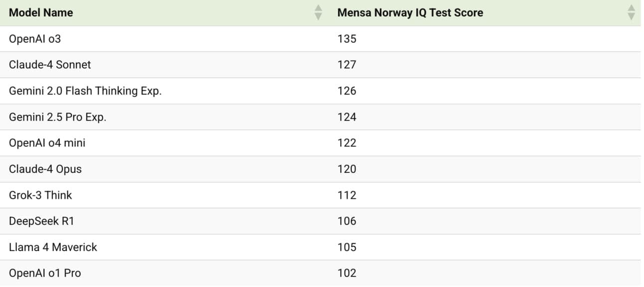Screen dimensions: 644x287
Task: Click the Model Name column header text
Action: click(41, 12)
